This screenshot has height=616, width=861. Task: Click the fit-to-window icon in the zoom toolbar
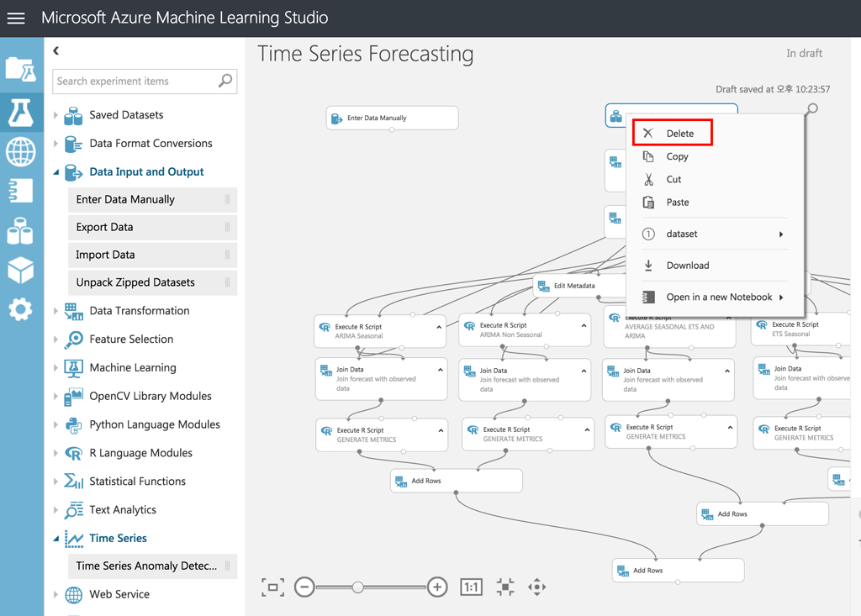[x=273, y=587]
